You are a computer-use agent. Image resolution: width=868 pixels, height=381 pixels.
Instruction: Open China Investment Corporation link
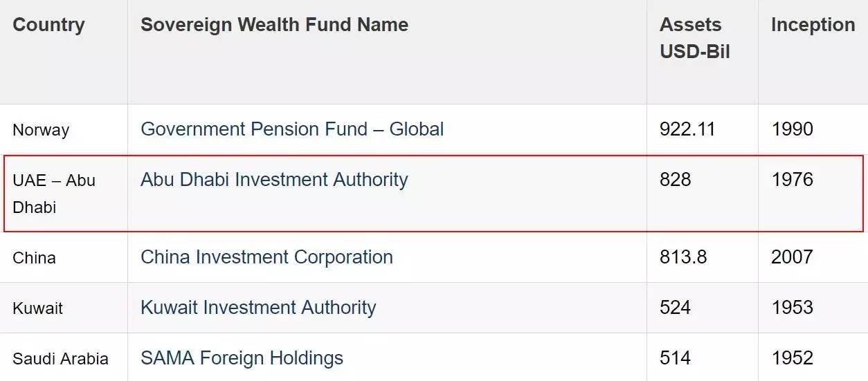coord(266,257)
